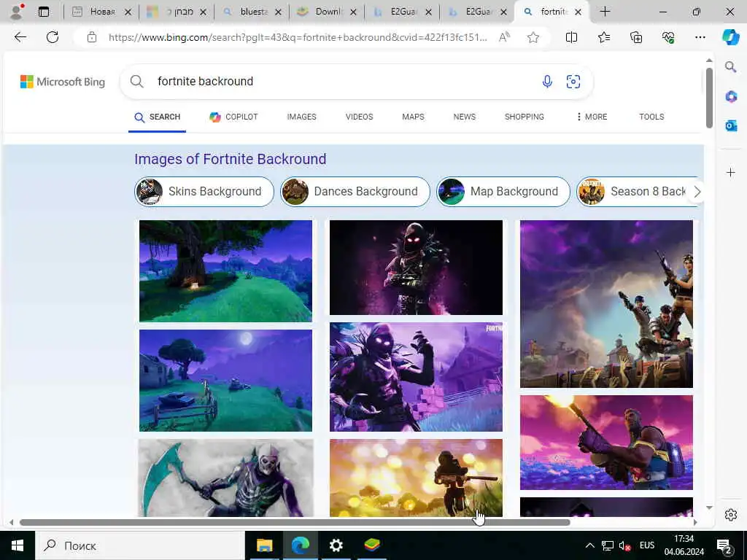Click the Поиск taskbar search box

coord(139,545)
